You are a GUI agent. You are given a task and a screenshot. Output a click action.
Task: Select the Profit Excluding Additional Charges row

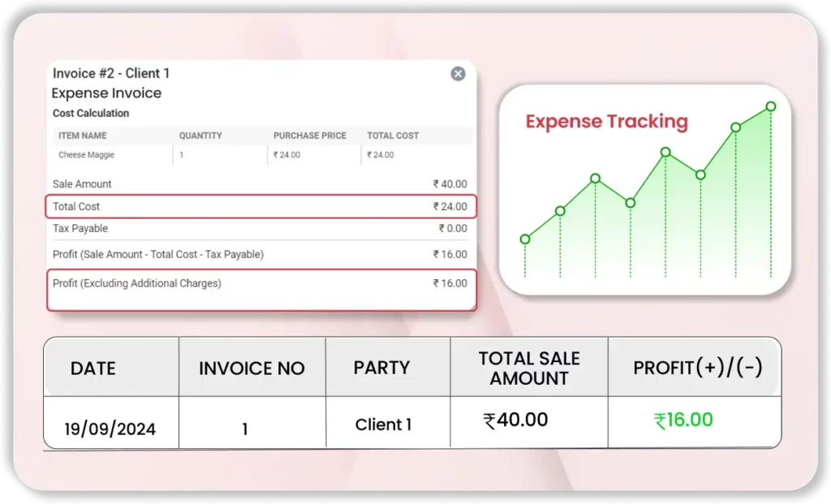tap(260, 284)
